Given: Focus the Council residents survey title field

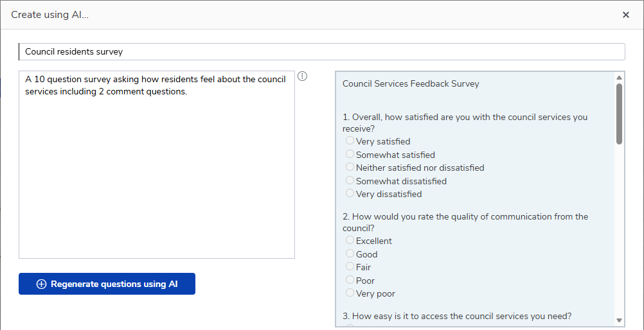Looking at the screenshot, I should 322,52.
